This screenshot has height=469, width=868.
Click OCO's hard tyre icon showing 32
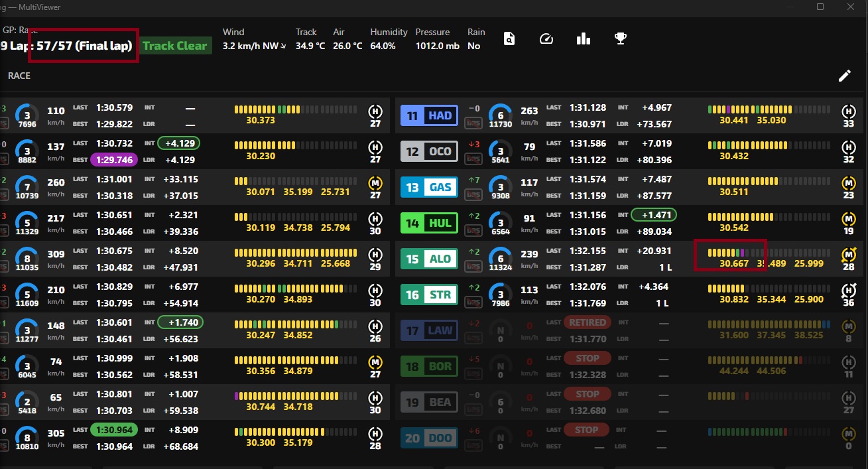tap(849, 147)
